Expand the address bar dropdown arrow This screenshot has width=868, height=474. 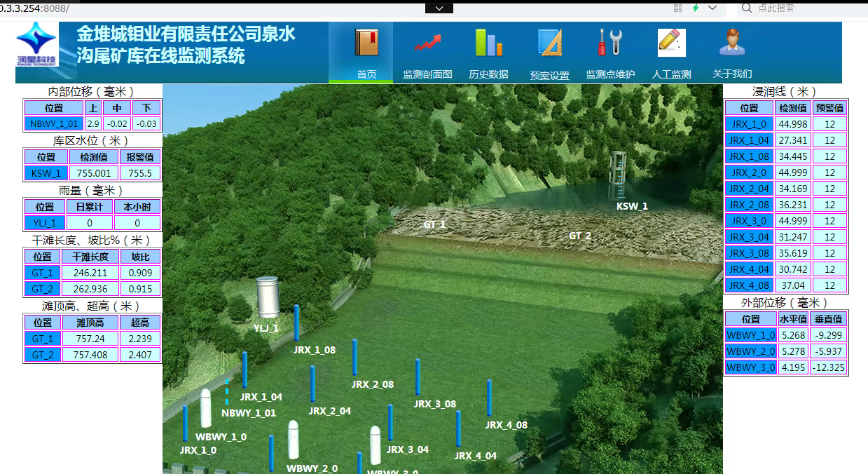(439, 7)
